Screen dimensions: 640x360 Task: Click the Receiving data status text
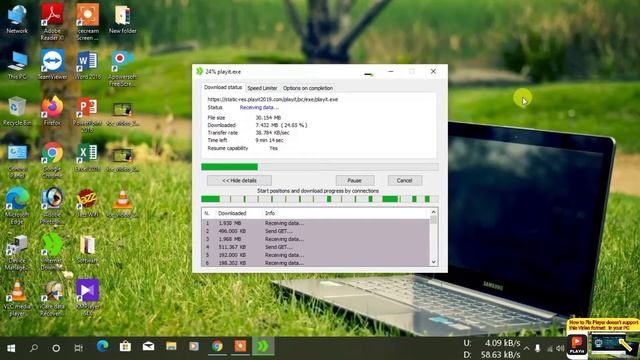[x=259, y=107]
